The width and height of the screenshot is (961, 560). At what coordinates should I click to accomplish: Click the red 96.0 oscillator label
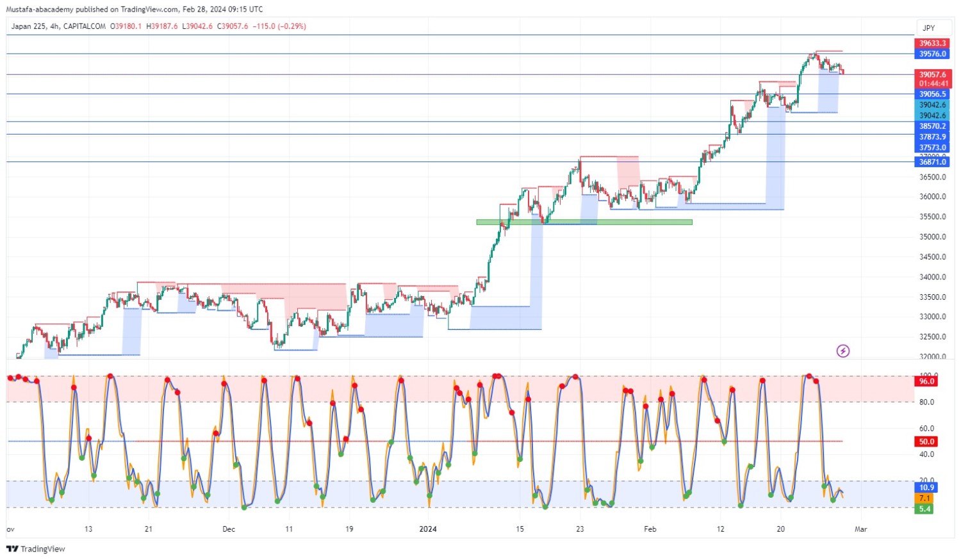[926, 381]
